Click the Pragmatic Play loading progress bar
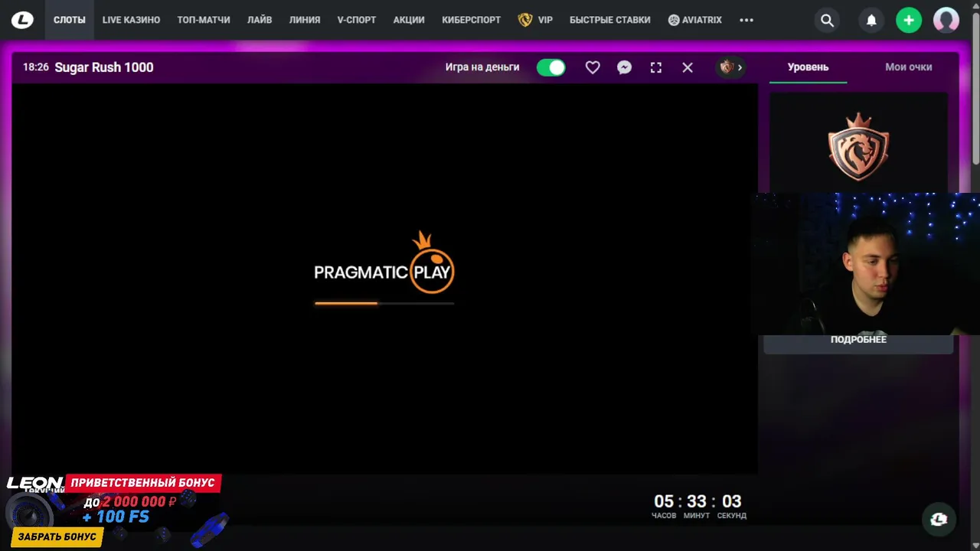Screen dimensions: 980x551 384,303
